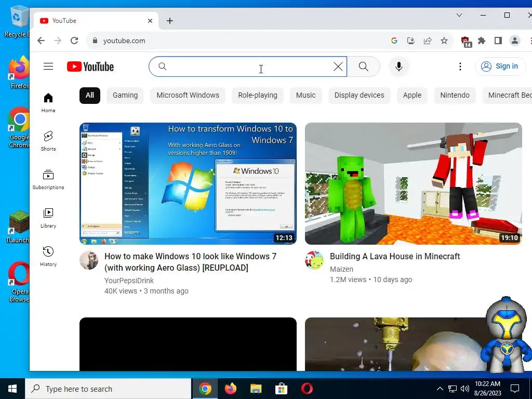Click the YouTube logo
This screenshot has height=399, width=532.
90,66
